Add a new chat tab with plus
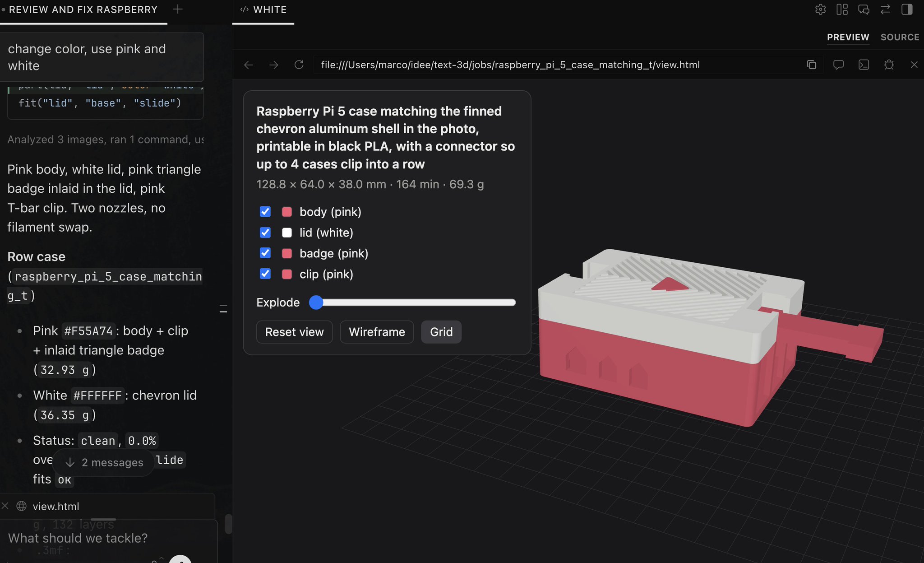924x563 pixels. coord(178,9)
